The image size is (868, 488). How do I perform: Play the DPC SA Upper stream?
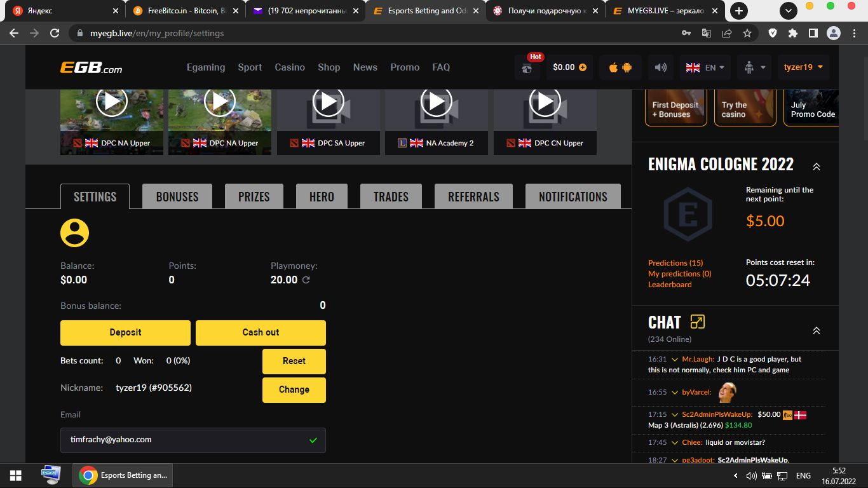coord(329,102)
